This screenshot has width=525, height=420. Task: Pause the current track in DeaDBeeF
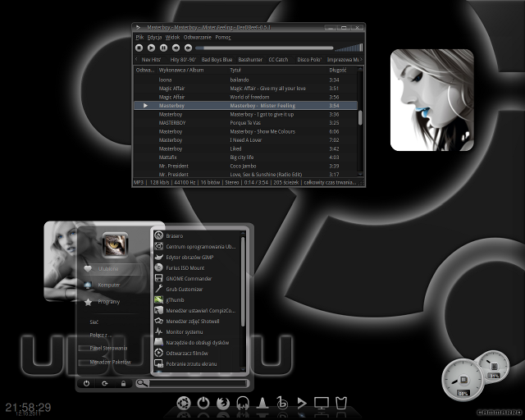click(x=163, y=48)
